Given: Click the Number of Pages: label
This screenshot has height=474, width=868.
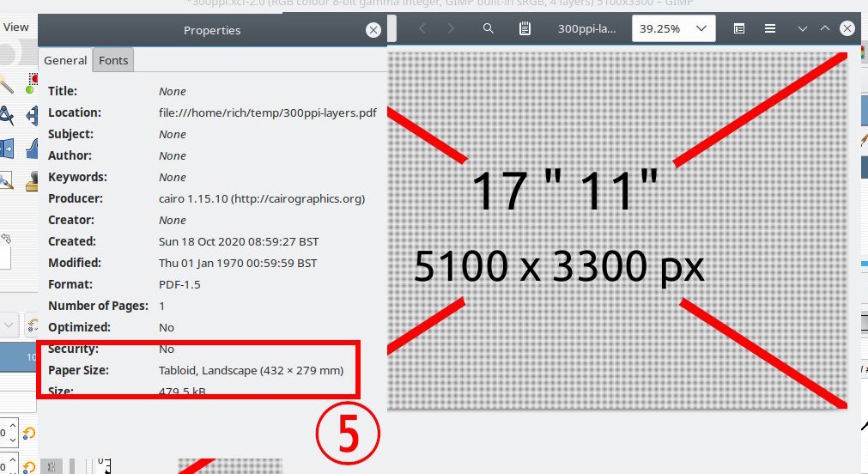Looking at the screenshot, I should pyautogui.click(x=98, y=306).
